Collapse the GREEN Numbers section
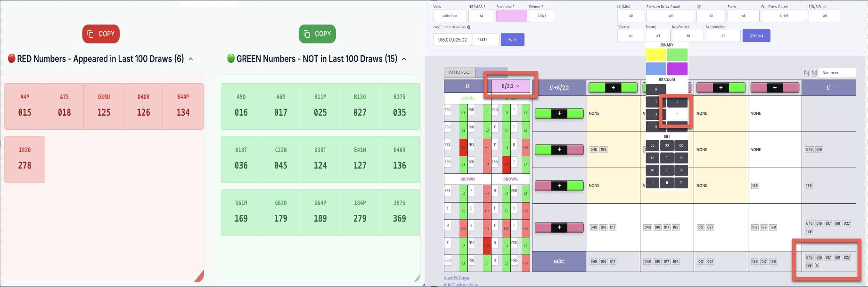This screenshot has height=287, width=868. pyautogui.click(x=404, y=59)
